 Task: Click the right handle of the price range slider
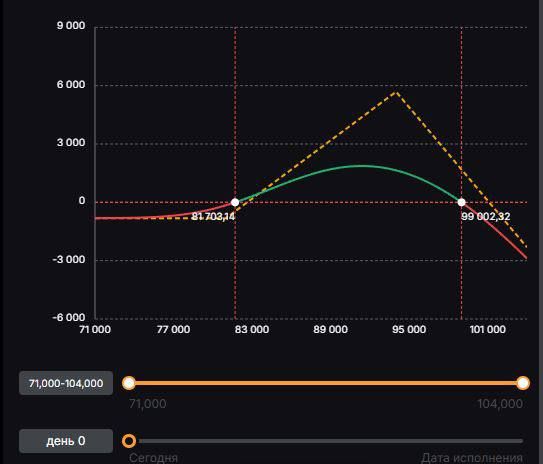point(523,383)
